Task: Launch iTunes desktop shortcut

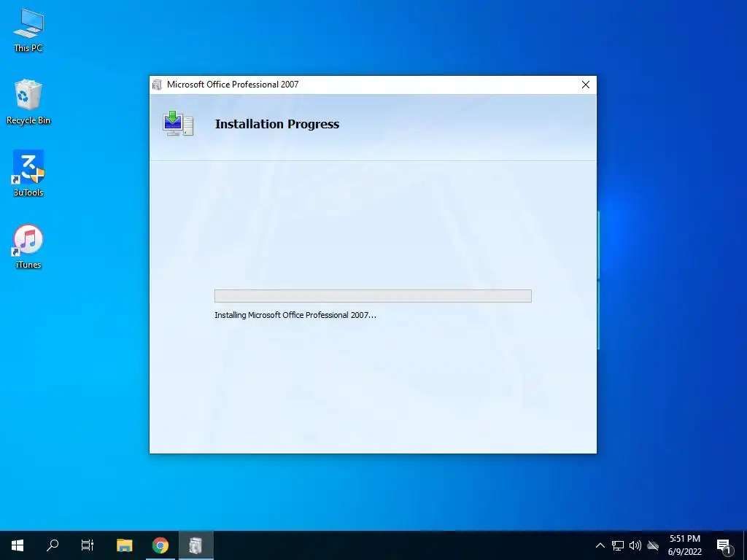Action: (28, 246)
